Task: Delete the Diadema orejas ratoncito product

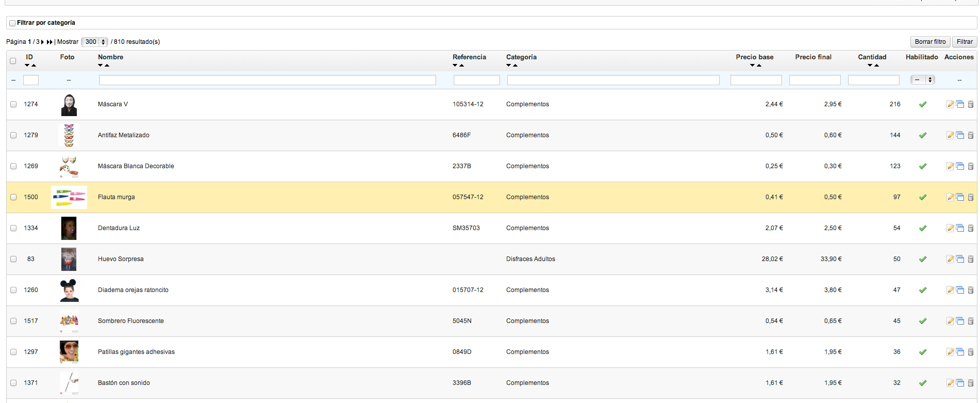Action: 970,290
